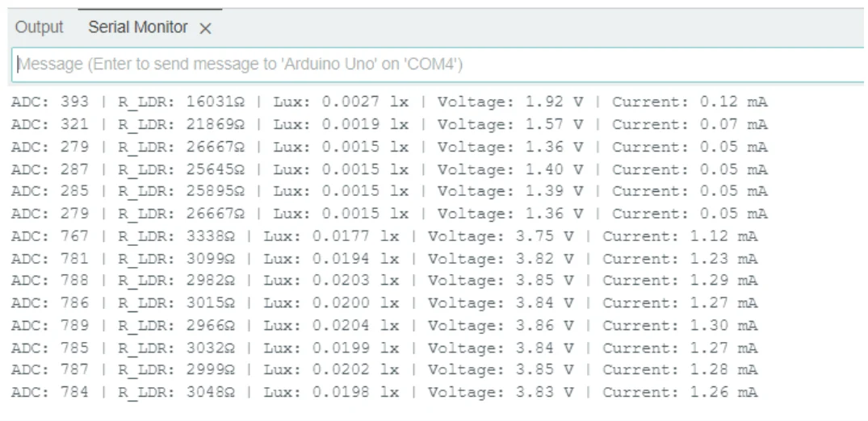This screenshot has height=421, width=868.
Task: Click the Voltage: 1.40 V reading
Action: pos(509,169)
